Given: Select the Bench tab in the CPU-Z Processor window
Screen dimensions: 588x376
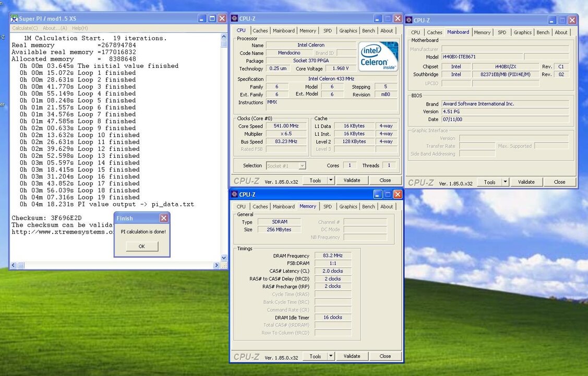Looking at the screenshot, I should tap(368, 31).
